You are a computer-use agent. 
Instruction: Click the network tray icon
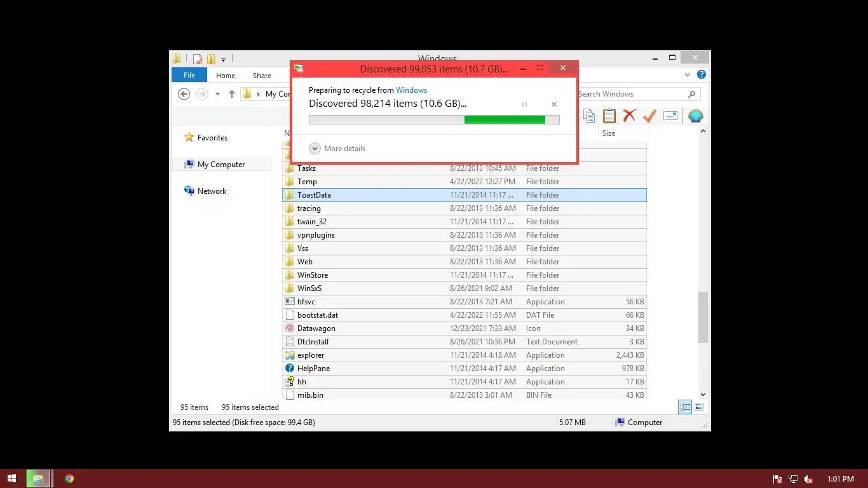(793, 479)
